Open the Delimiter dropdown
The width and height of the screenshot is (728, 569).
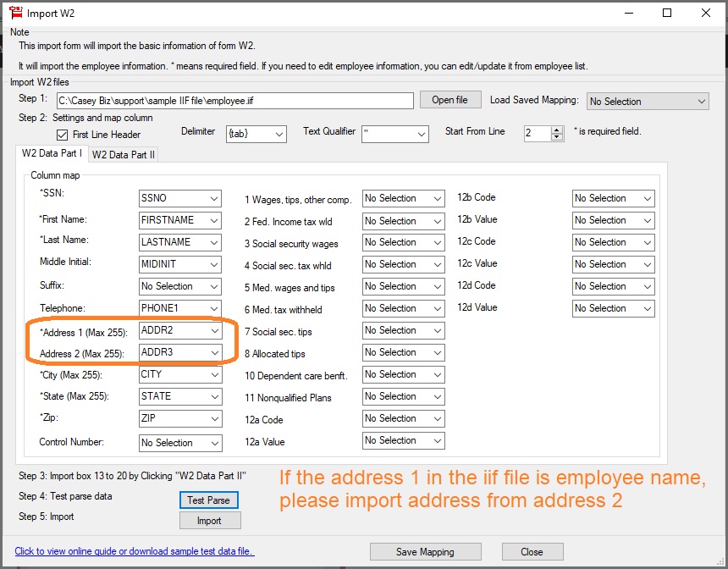[x=256, y=134]
